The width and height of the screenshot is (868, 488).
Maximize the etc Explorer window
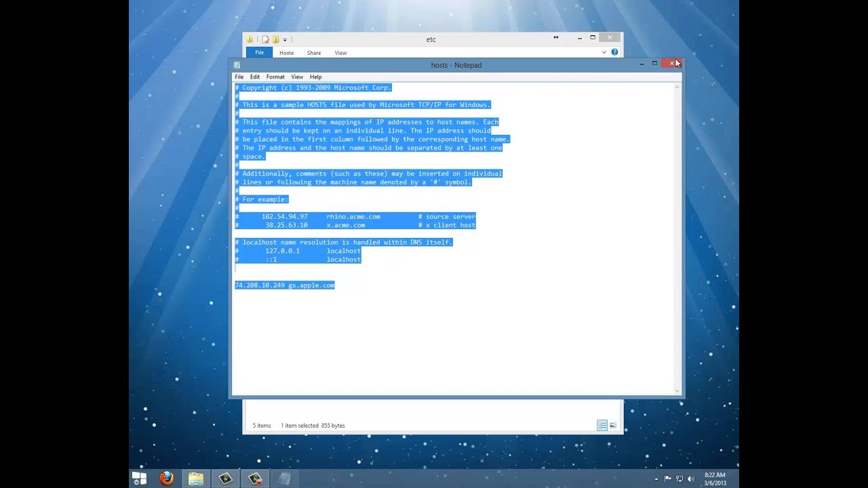pos(593,37)
